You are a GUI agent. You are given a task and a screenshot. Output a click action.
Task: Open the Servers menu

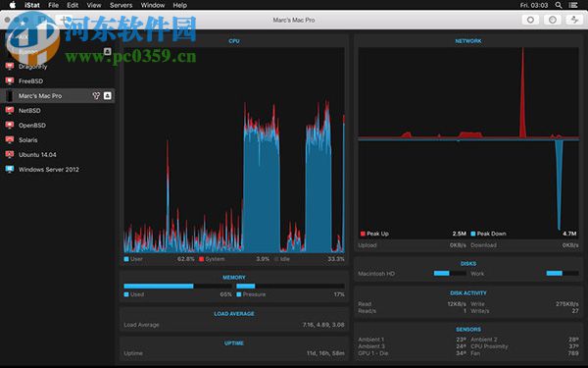pos(121,5)
